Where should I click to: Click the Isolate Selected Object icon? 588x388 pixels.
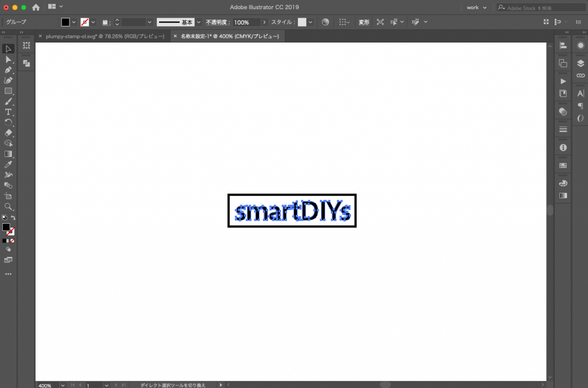[x=380, y=22]
